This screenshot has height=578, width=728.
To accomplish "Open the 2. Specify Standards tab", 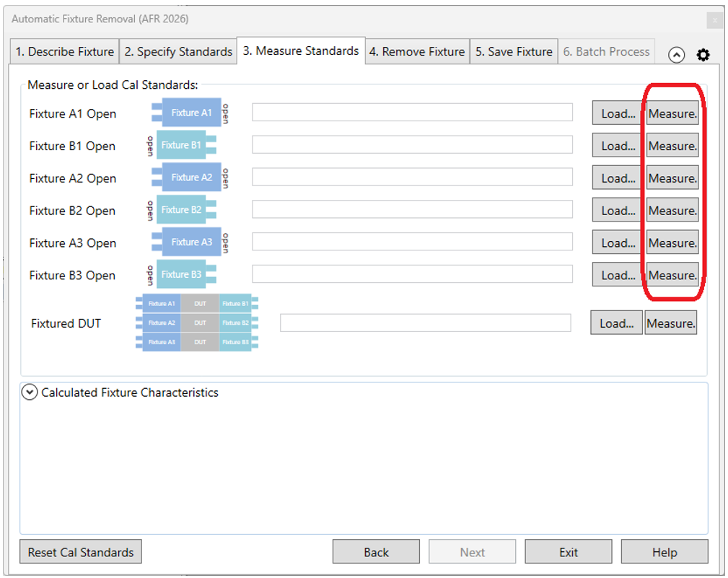I will point(177,52).
